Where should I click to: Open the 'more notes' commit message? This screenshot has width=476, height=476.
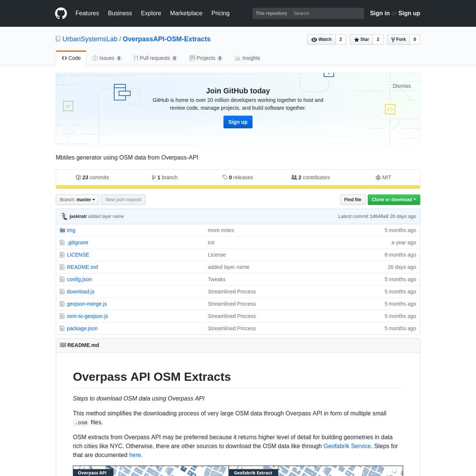tap(221, 230)
